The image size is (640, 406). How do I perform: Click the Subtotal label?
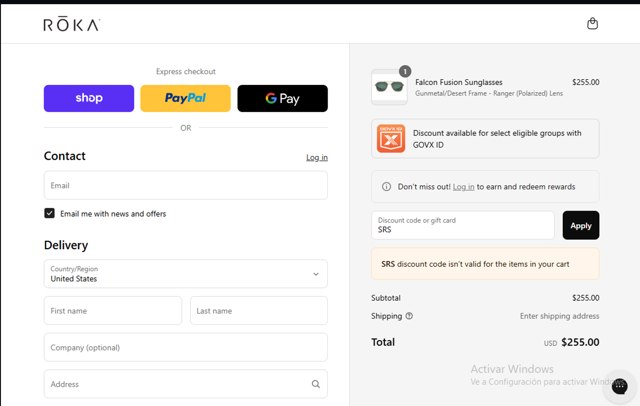coord(386,298)
